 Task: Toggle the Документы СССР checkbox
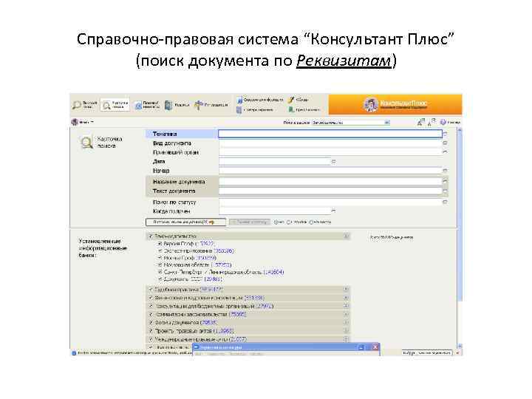[x=160, y=279]
